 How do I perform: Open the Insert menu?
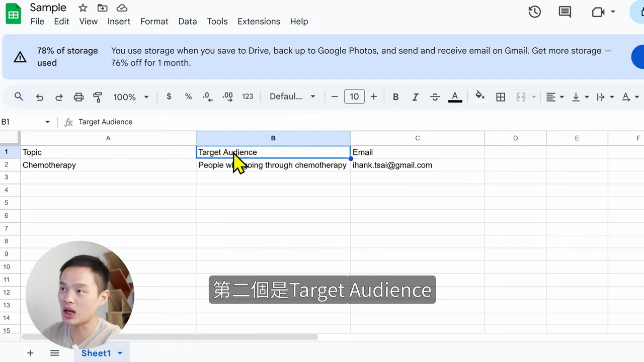119,21
